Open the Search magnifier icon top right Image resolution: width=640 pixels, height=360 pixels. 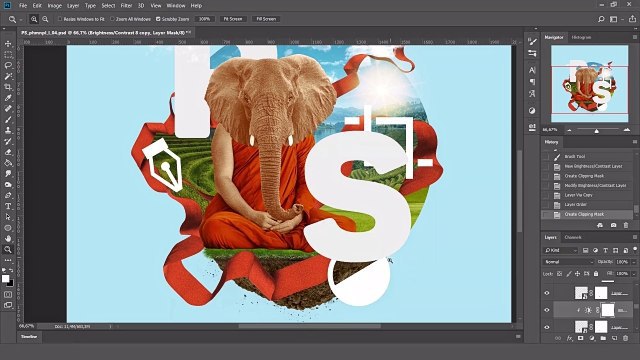[x=601, y=19]
